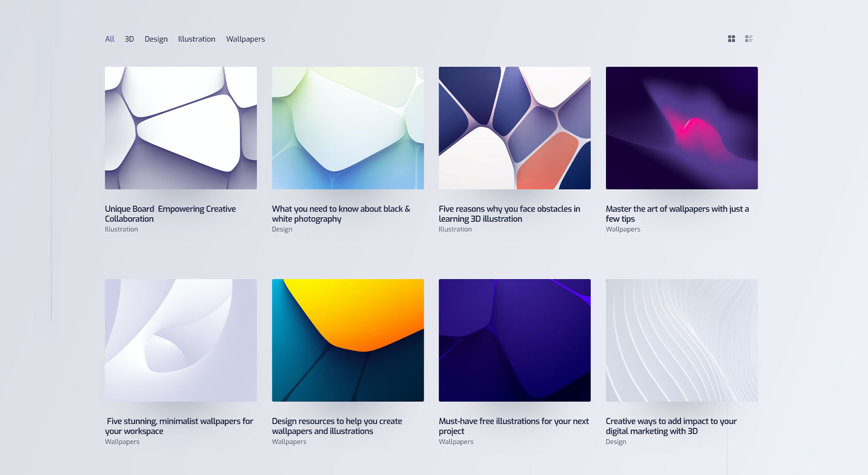868x475 pixels.
Task: Click 'Creative ways to add impact' title
Action: point(671,426)
